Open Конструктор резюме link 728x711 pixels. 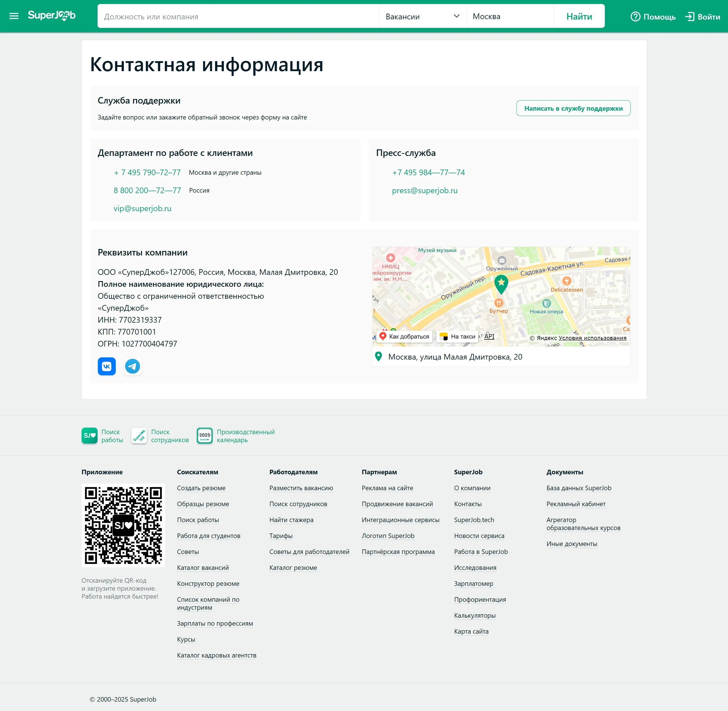208,584
